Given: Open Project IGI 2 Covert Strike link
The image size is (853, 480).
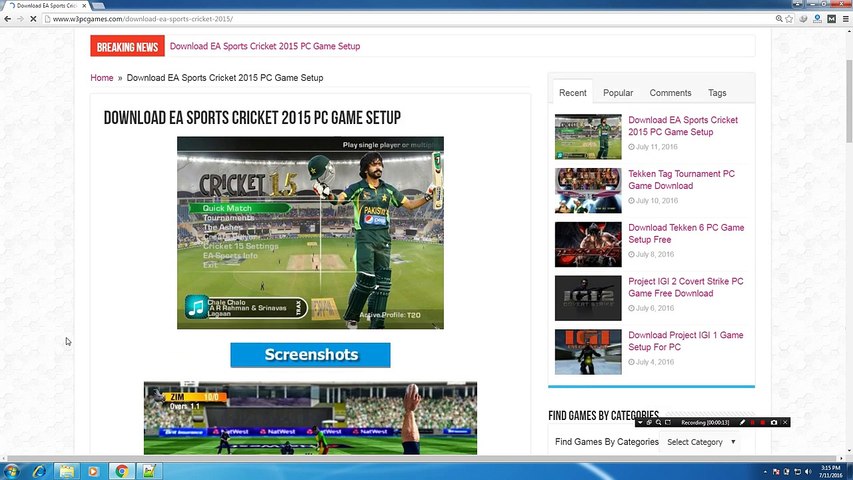Looking at the screenshot, I should (x=685, y=287).
